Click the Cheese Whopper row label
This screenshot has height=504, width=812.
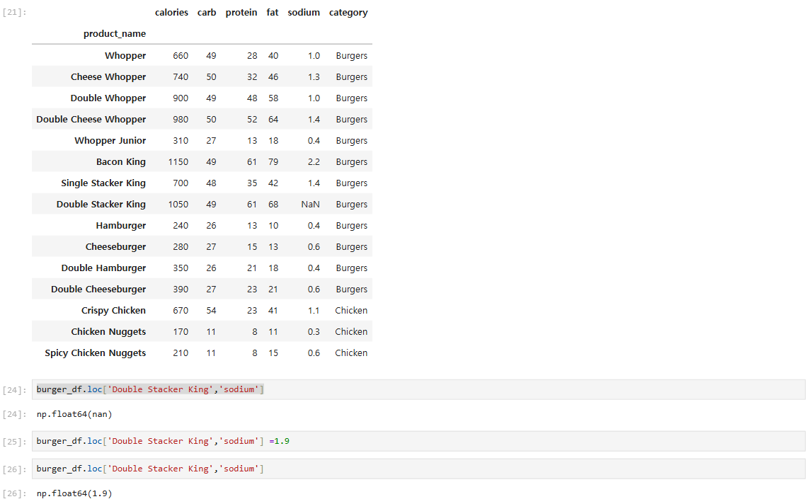tap(108, 76)
